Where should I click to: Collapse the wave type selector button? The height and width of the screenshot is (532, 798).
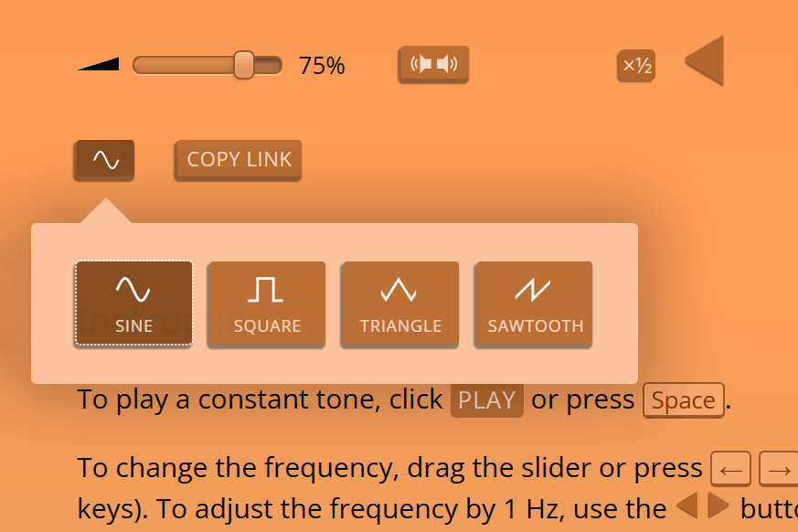coord(104,160)
